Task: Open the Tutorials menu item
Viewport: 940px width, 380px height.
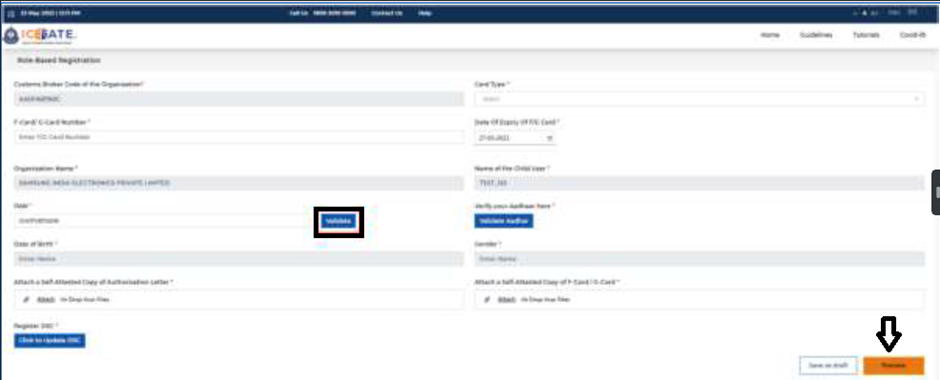Action: [x=866, y=35]
